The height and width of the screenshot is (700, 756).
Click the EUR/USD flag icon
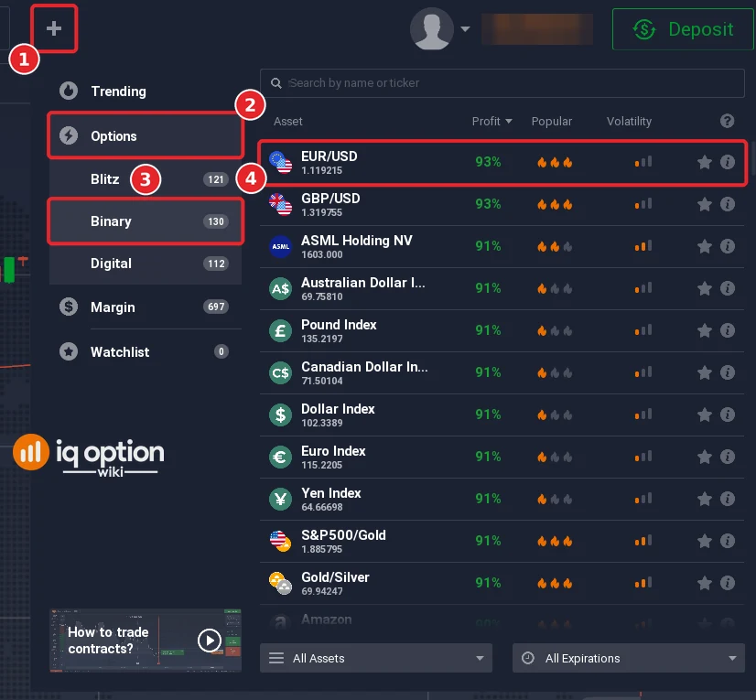click(x=281, y=163)
